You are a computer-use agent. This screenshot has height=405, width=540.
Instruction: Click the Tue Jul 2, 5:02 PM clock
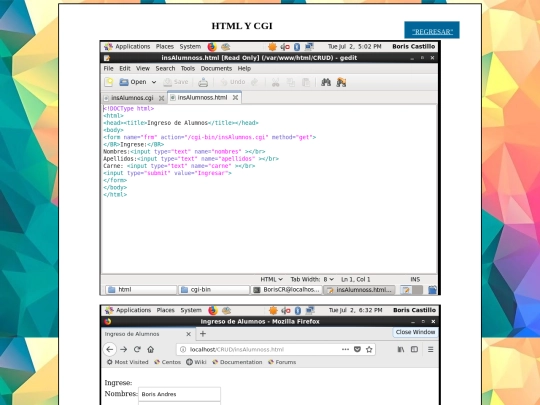pos(354,46)
